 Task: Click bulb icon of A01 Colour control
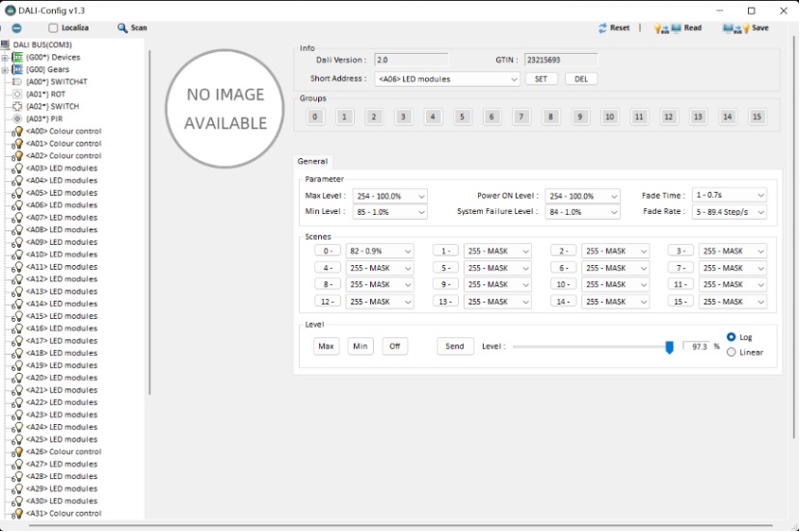coord(18,144)
